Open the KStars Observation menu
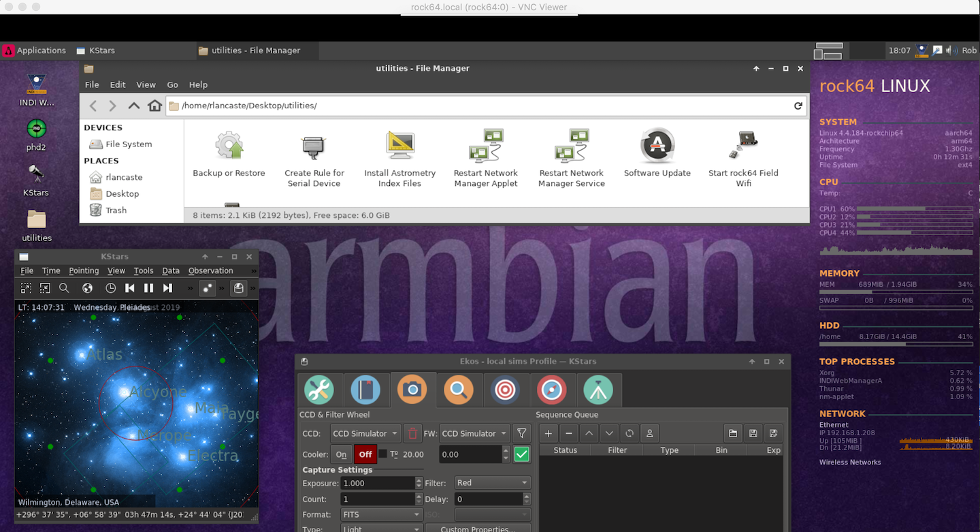Screen dimensions: 980x532 tap(210, 270)
